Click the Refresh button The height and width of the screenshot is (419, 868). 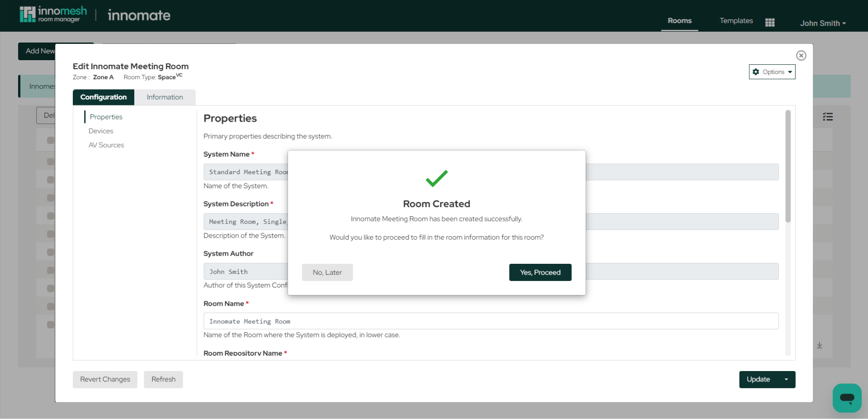163,379
